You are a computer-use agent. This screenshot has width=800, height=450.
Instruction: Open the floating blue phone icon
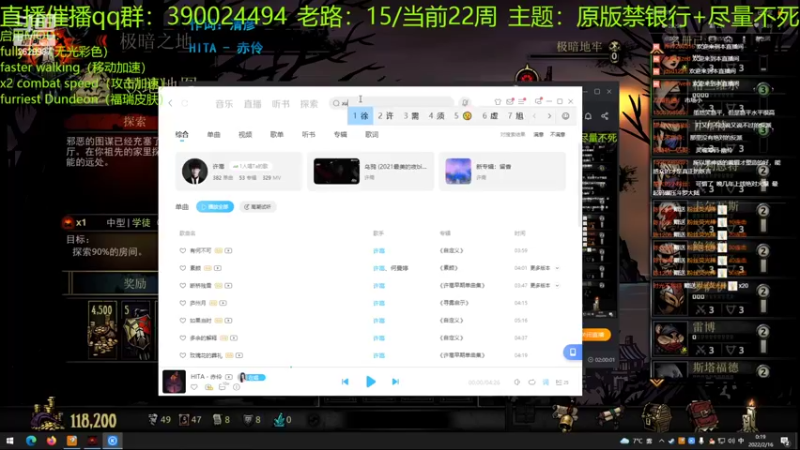click(572, 352)
